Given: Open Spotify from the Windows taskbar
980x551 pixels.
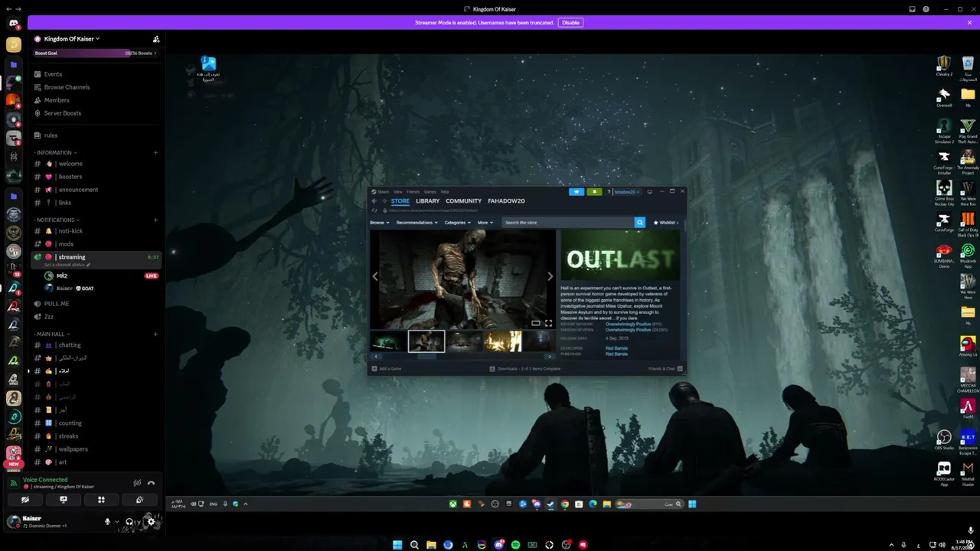Looking at the screenshot, I should pos(515,545).
